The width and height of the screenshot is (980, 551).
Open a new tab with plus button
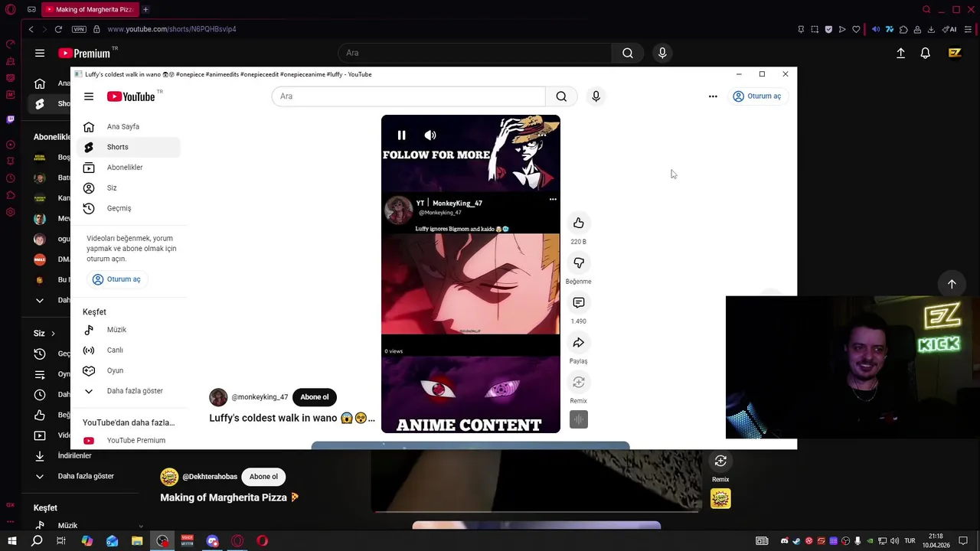145,9
